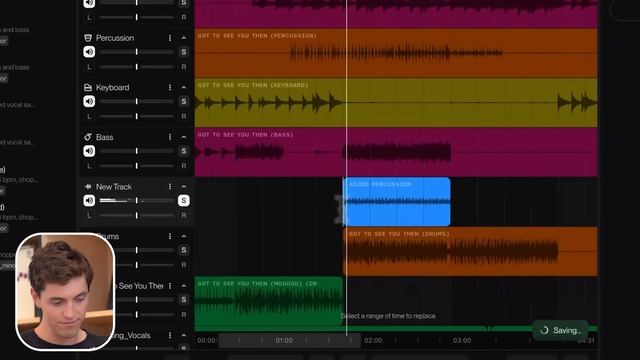Screen dimensions: 640x360
Task: Click the 03:00 timeline marker
Action: click(462, 340)
